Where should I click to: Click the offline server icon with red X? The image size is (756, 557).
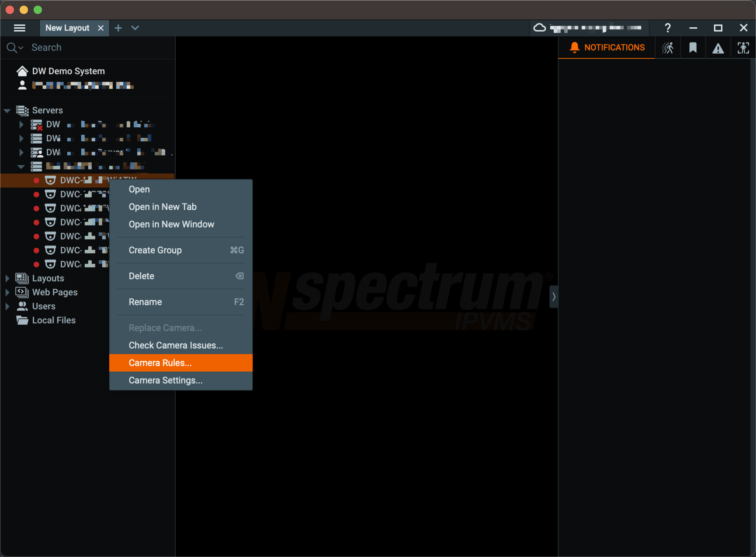click(37, 125)
